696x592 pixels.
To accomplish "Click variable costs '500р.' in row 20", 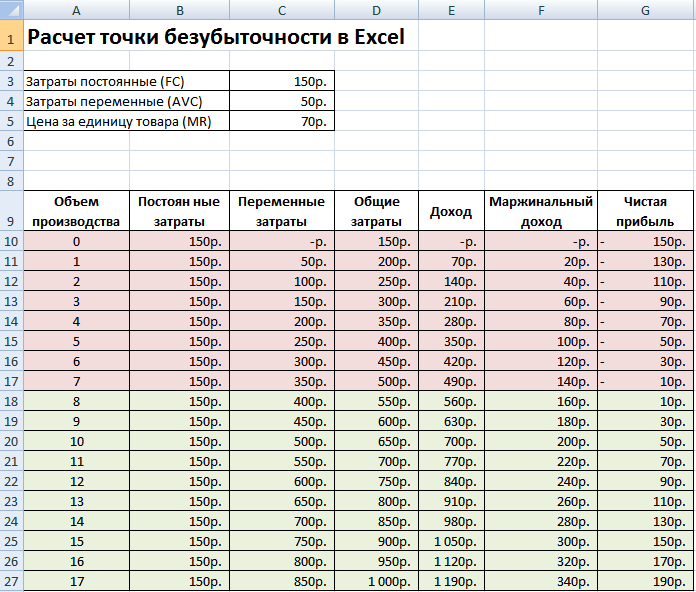I will (282, 441).
